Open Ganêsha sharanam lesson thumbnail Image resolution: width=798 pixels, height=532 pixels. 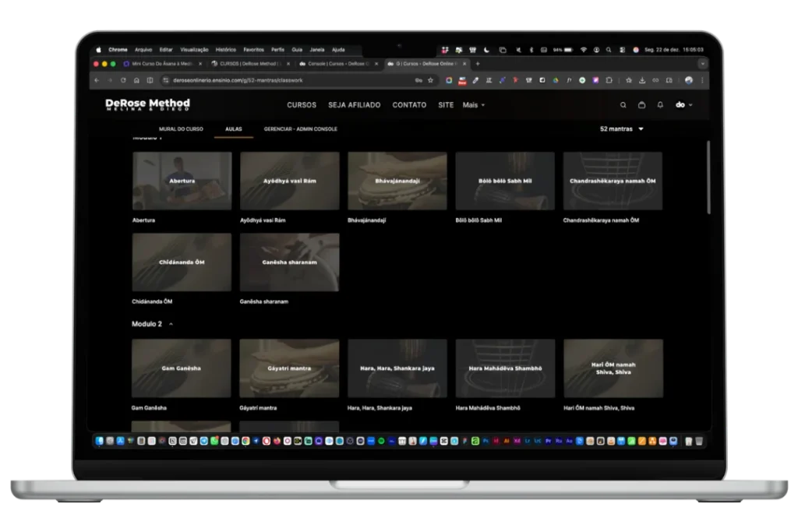290,262
